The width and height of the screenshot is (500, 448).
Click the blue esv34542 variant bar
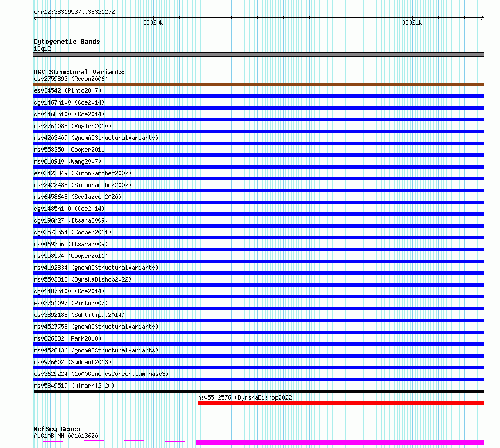point(258,96)
